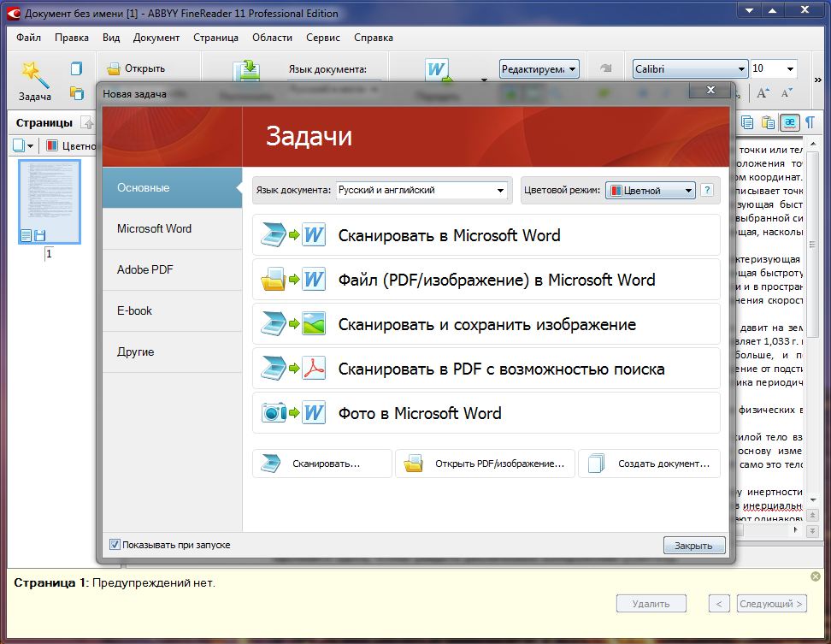Click the help question mark beside Цветовой режим
Image resolution: width=831 pixels, height=644 pixels.
(706, 190)
